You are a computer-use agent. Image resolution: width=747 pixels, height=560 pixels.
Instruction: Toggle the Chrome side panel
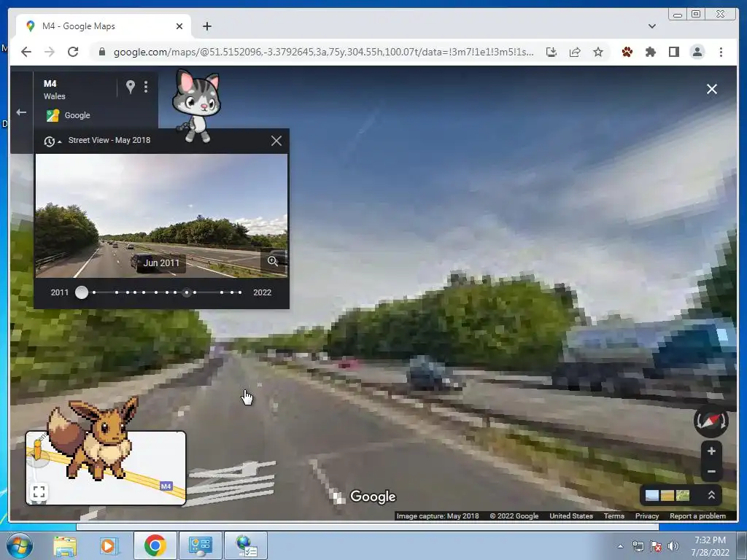coord(673,52)
